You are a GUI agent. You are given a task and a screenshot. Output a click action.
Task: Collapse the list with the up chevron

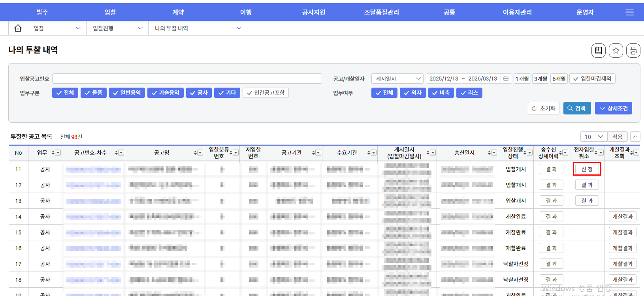pos(635,137)
